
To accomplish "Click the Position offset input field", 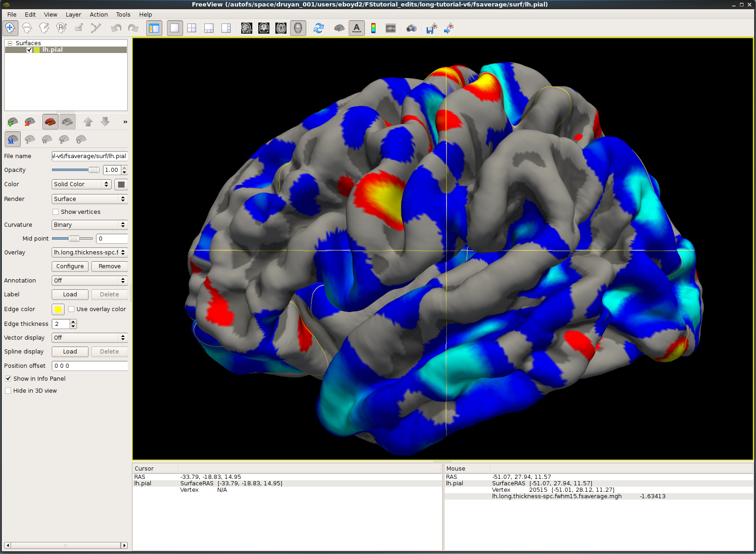I will click(x=89, y=366).
